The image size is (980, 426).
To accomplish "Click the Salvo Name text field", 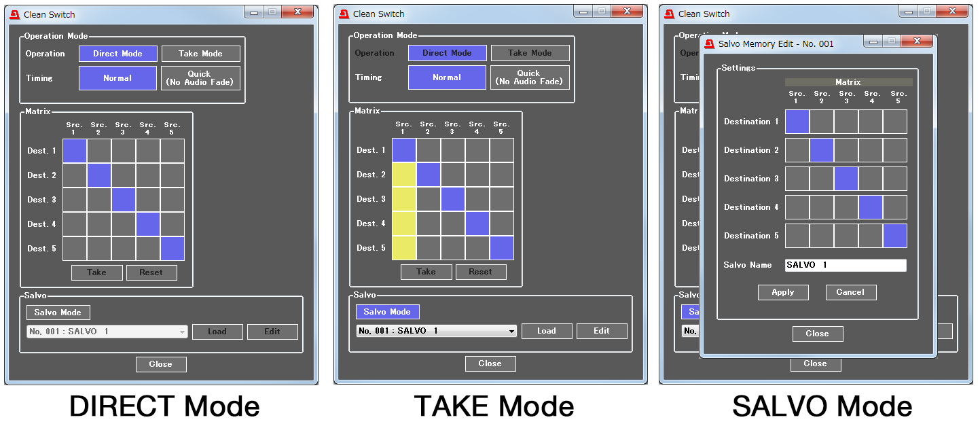I will [845, 265].
